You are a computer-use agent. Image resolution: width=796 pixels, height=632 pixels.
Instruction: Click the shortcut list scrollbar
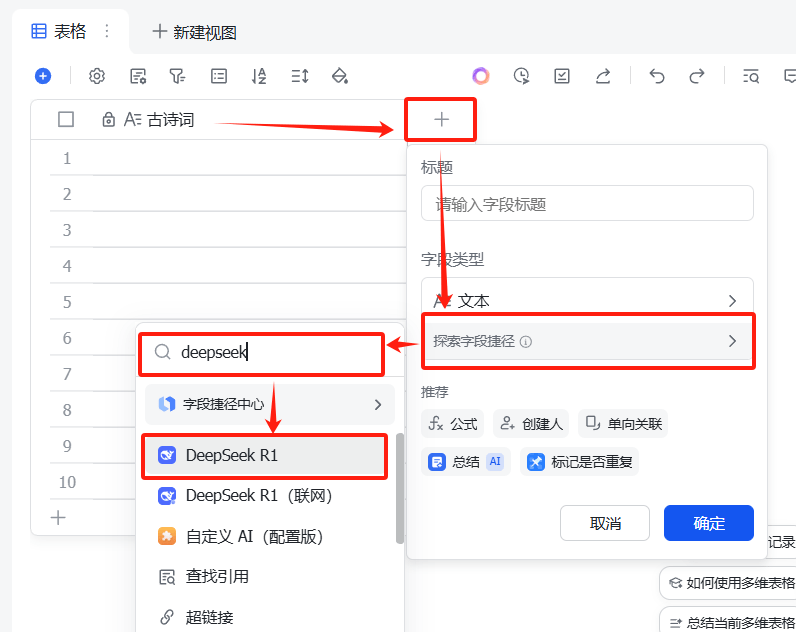(400, 488)
